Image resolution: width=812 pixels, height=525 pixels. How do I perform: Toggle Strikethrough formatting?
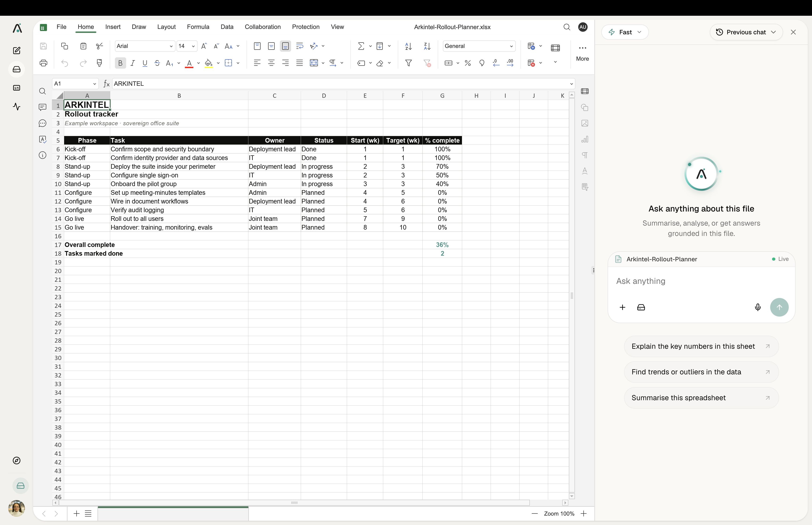pyautogui.click(x=157, y=63)
